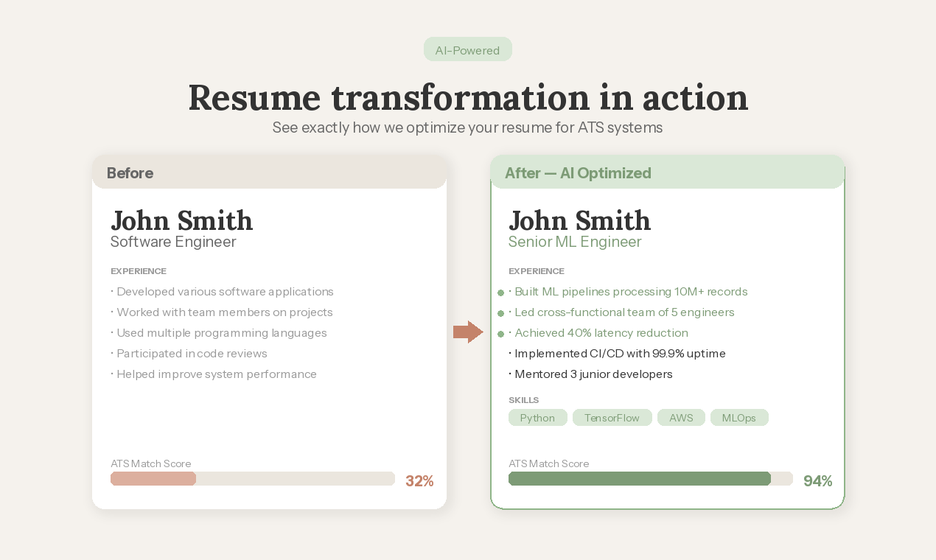Click the 32% ATS Match Score label

[x=419, y=480]
